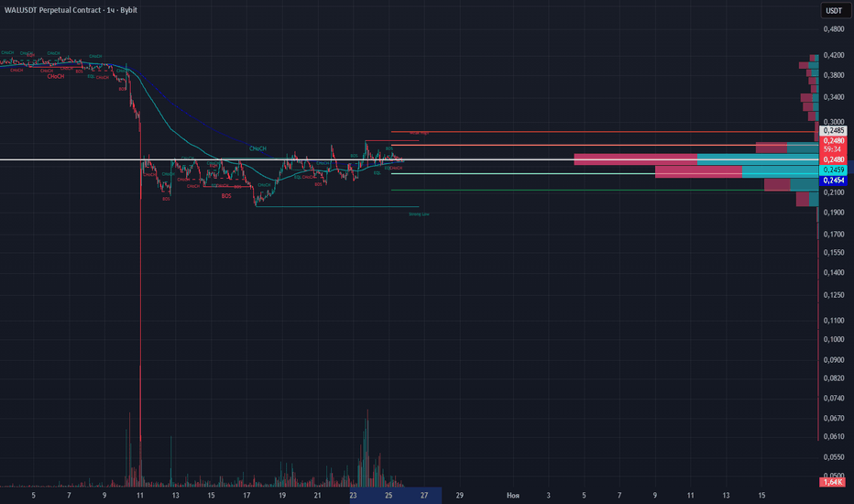Click the 0,0550 price axis value
The image size is (854, 504).
click(x=834, y=457)
